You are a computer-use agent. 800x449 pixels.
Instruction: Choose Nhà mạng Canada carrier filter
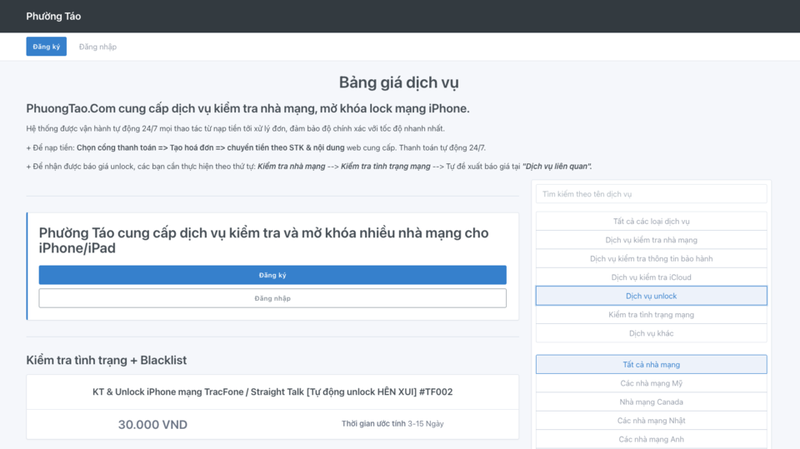651,402
